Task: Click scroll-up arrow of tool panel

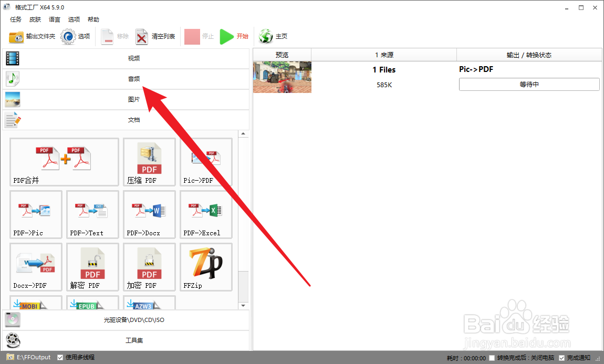Action: 243,134
